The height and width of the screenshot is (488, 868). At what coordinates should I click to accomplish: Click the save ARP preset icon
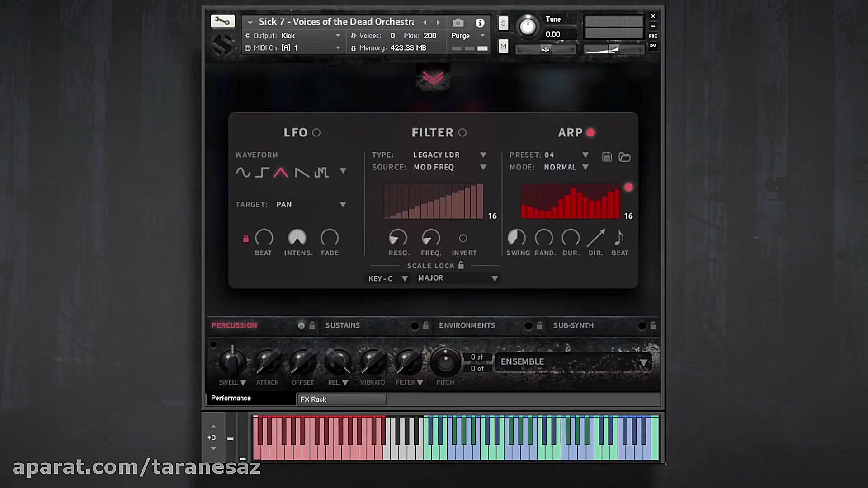[x=607, y=157]
